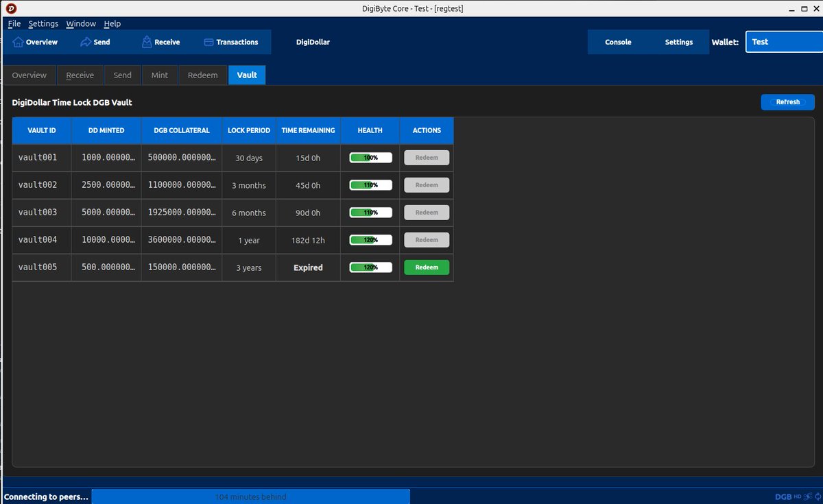
Task: Switch to the DigiDollar Send sub-tab
Action: [123, 75]
